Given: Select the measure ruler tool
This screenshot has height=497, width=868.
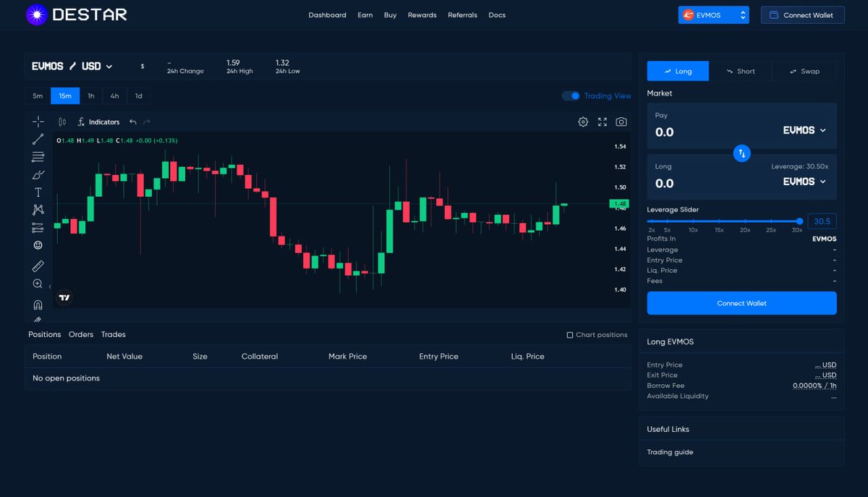Looking at the screenshot, I should point(38,266).
